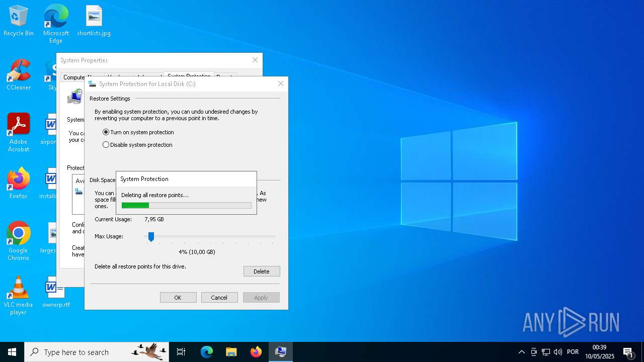Click the Windows Start button
The image size is (644, 362).
click(12, 352)
